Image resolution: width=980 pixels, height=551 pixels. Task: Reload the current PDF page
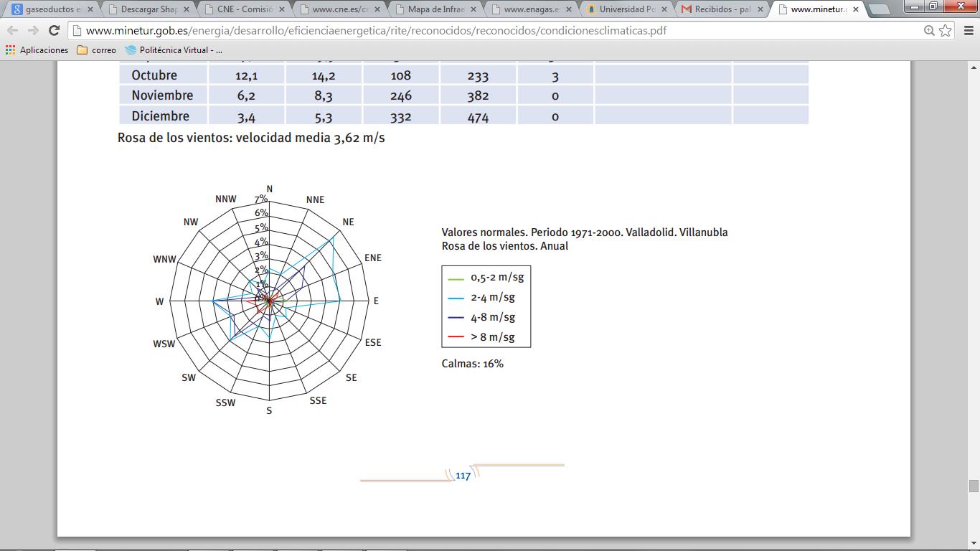click(x=54, y=31)
